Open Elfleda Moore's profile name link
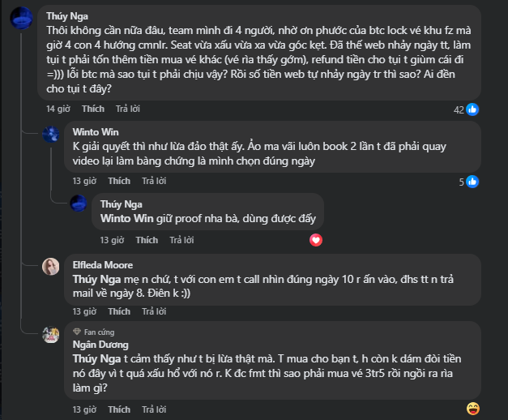Screen dimensions: 508x420 tap(103, 264)
